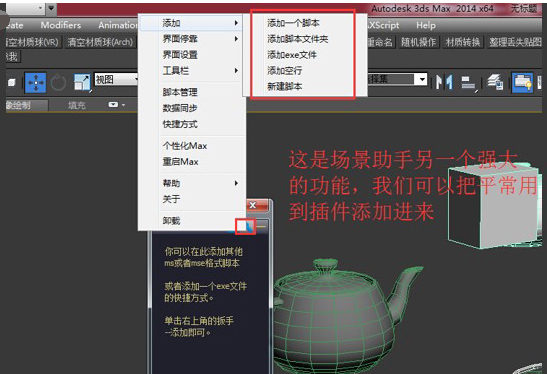This screenshot has width=547, height=374.
Task: Click text 或者添加一个exe文件 in panel
Action: click(x=205, y=286)
